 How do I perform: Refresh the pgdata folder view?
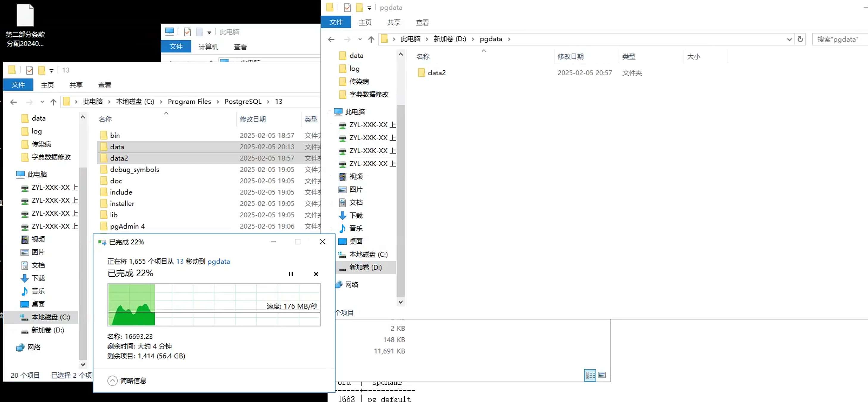pos(800,39)
